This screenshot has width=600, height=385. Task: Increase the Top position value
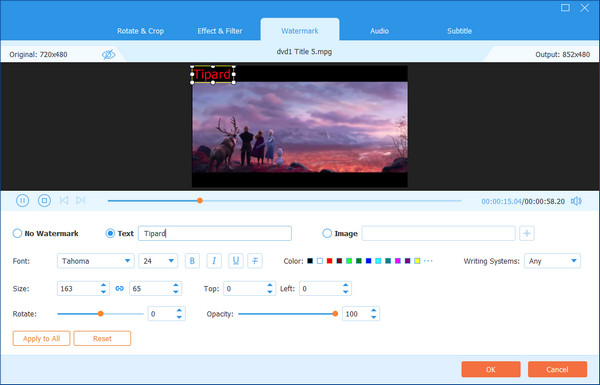269,285
